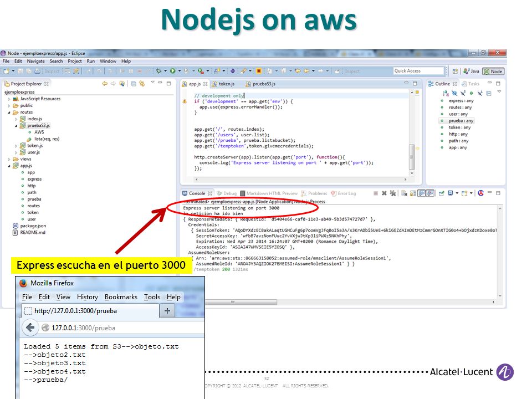Click the Project Explorer Back arrow icon
This screenshot has width=532, height=399.
(x=105, y=84)
